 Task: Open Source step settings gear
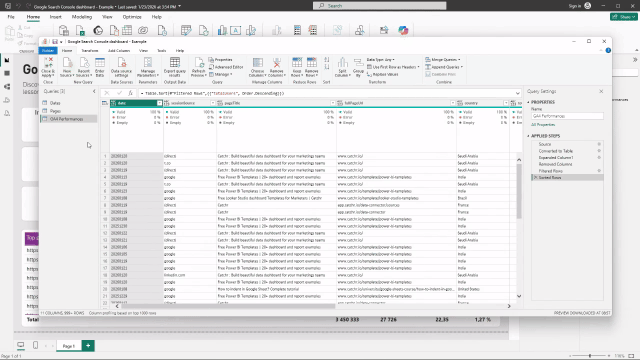599,144
